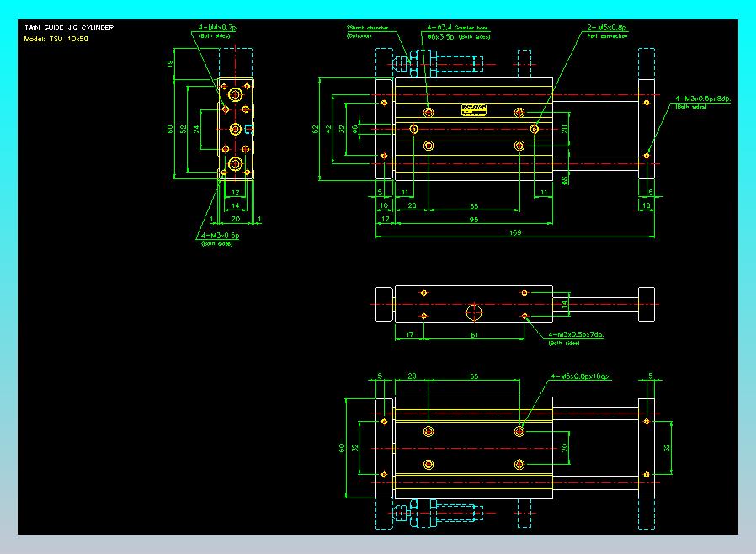Image resolution: width=756 pixels, height=554 pixels.
Task: Click the '24' dimension in end view
Action: pos(196,129)
